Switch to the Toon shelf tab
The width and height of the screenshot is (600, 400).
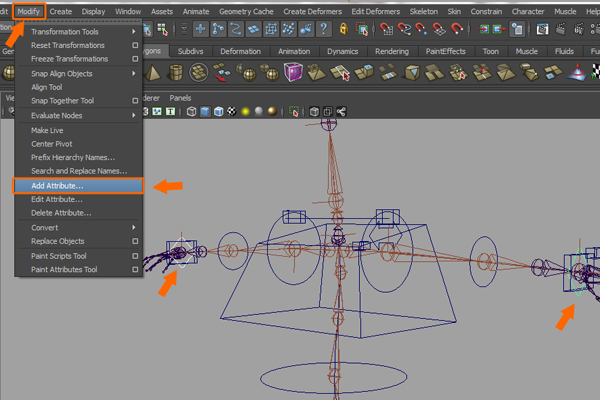491,51
